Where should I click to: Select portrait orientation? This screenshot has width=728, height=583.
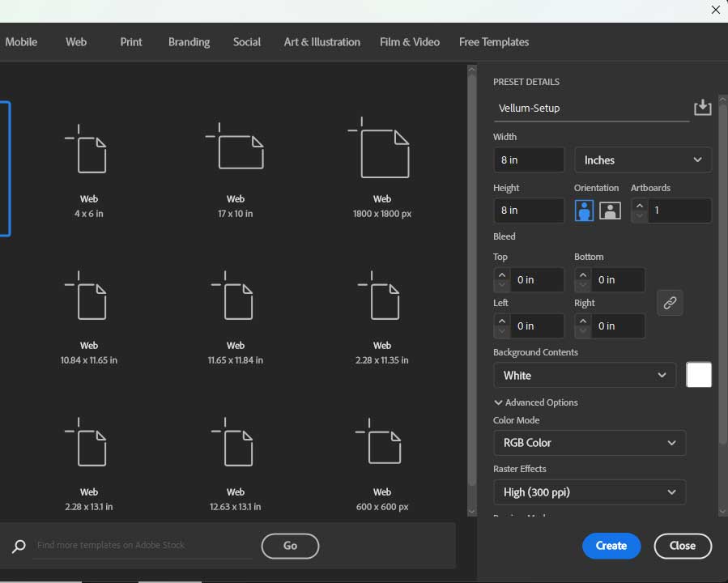pyautogui.click(x=584, y=211)
